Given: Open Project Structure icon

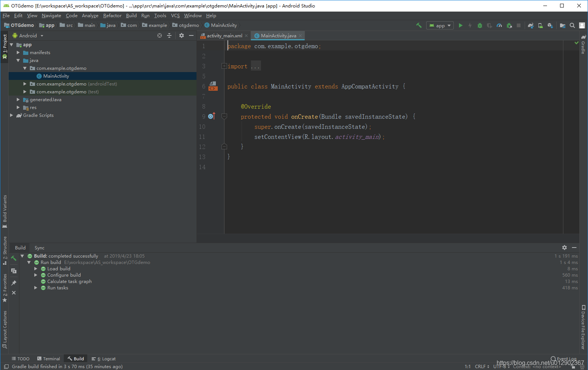Looking at the screenshot, I should [563, 25].
